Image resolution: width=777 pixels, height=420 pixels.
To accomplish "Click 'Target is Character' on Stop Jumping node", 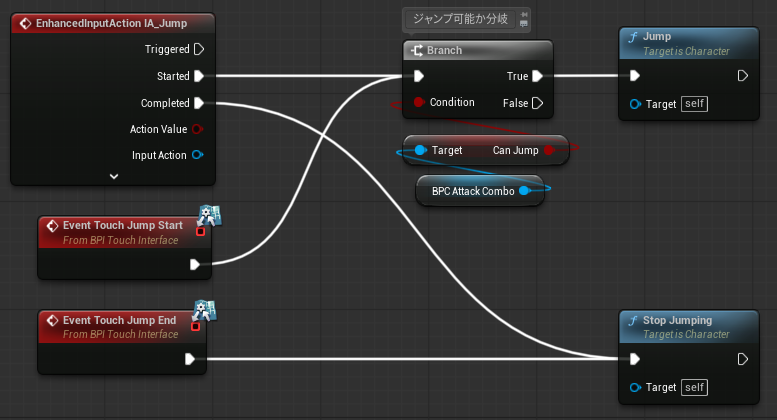I will click(x=686, y=334).
